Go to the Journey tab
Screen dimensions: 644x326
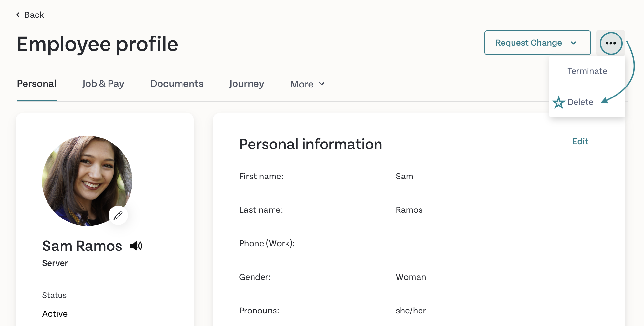246,84
